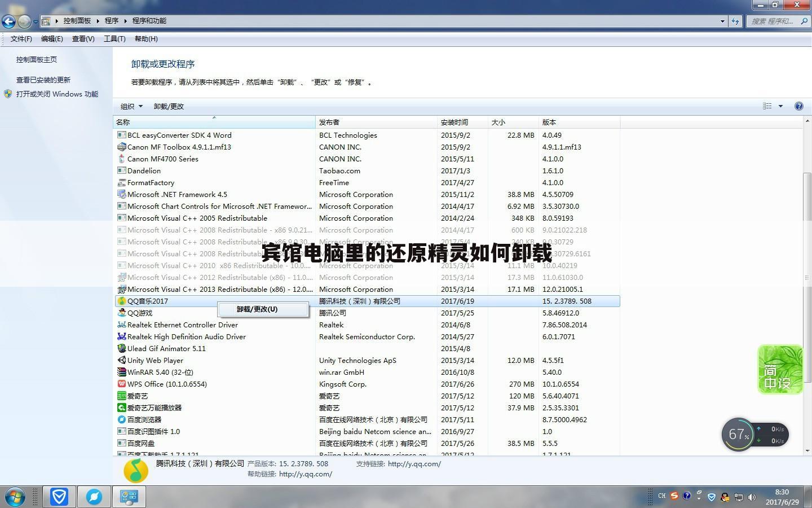Click the 程序和功能 breadcrumb
This screenshot has width=812, height=508.
coord(149,21)
